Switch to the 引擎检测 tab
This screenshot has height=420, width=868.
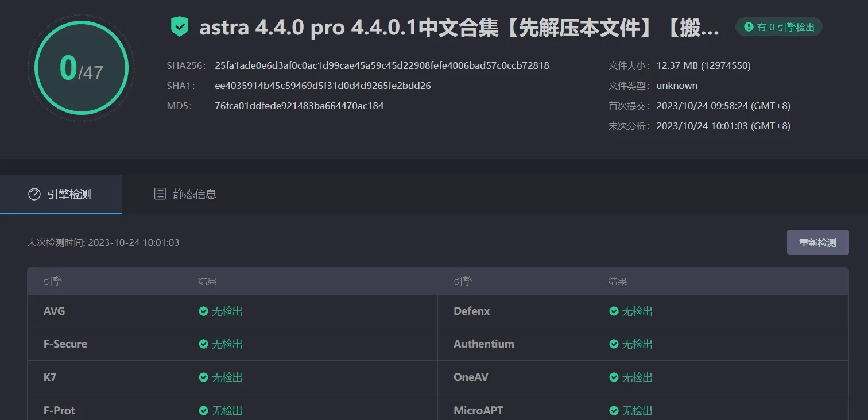[61, 194]
